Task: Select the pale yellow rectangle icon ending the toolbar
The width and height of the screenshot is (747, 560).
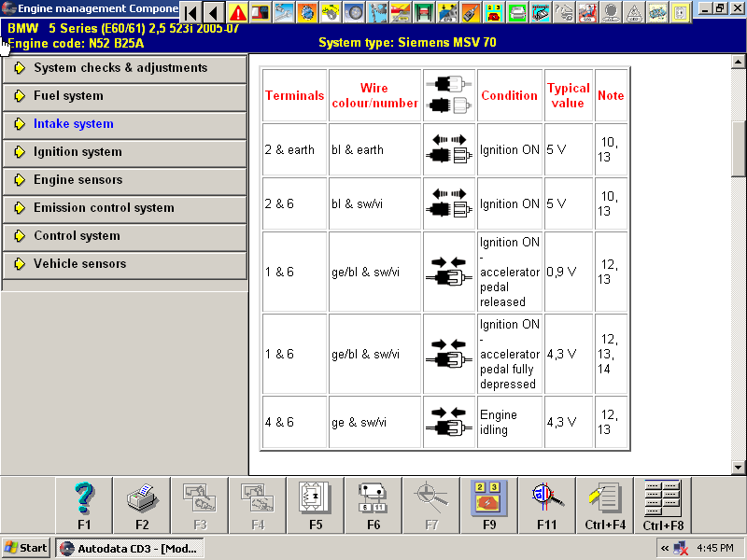Action: coord(682,12)
